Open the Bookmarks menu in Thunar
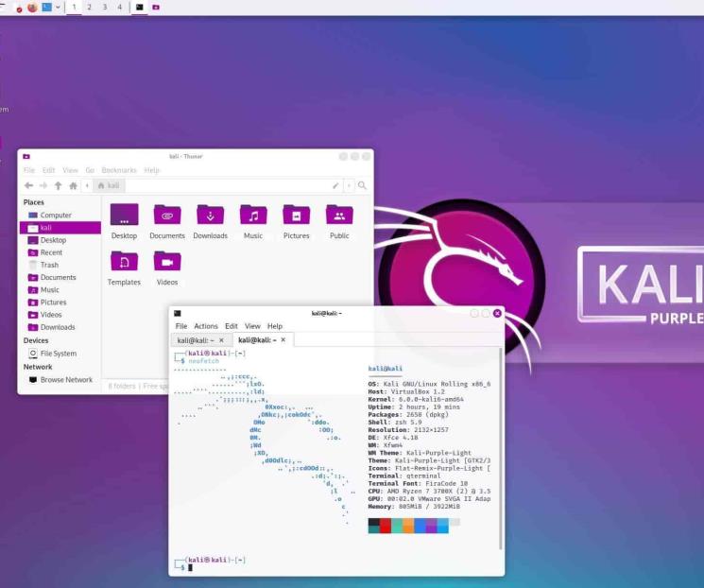 [x=119, y=170]
